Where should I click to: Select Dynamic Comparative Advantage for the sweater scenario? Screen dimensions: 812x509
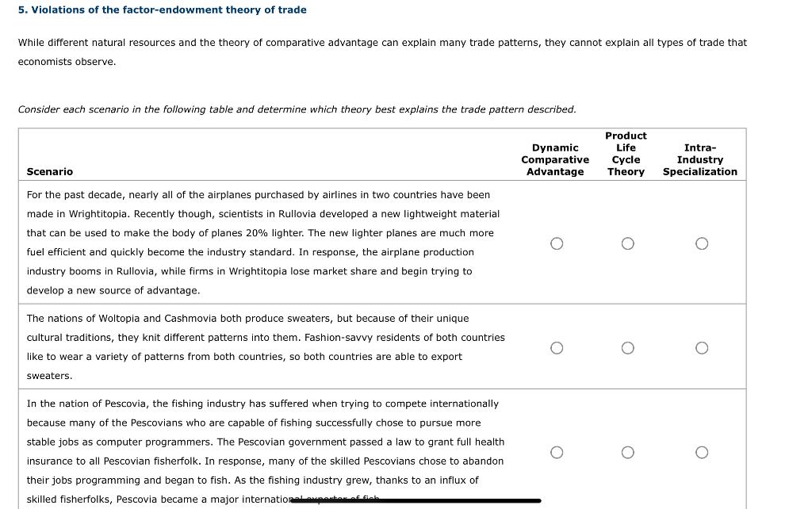557,347
